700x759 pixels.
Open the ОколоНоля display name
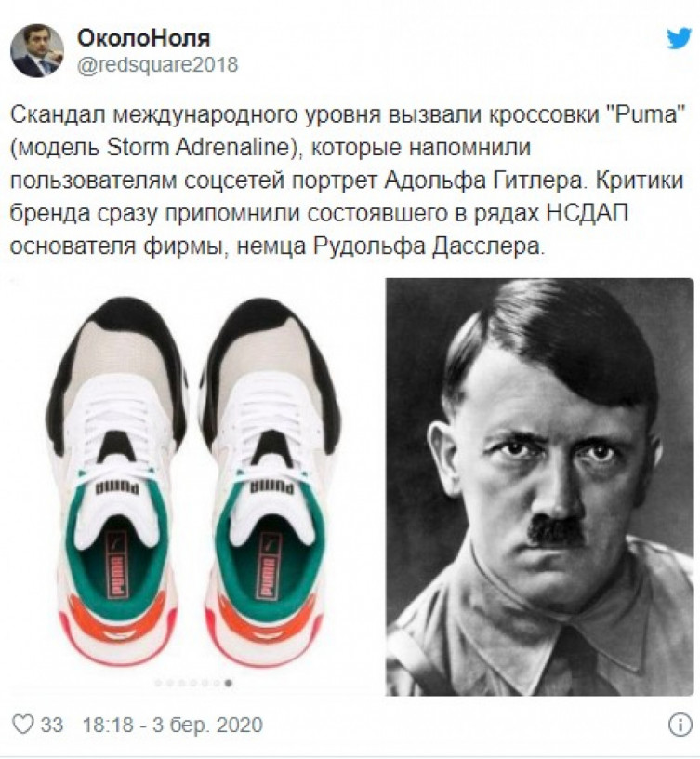pos(144,38)
